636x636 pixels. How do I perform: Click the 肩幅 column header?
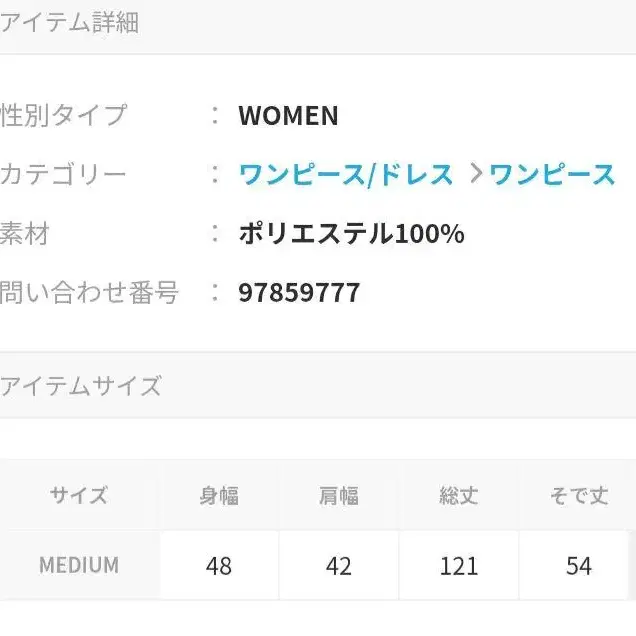[x=339, y=496]
